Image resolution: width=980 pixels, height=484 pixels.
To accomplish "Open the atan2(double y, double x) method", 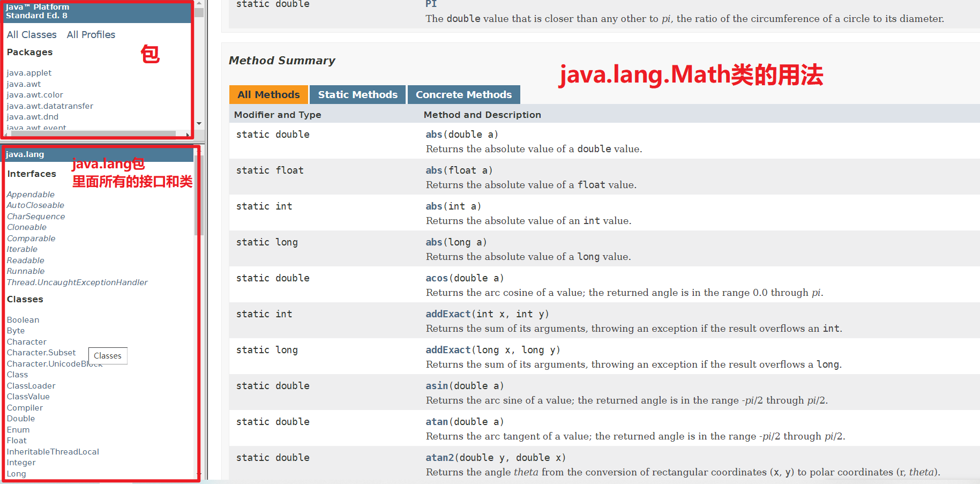I will pyautogui.click(x=439, y=458).
